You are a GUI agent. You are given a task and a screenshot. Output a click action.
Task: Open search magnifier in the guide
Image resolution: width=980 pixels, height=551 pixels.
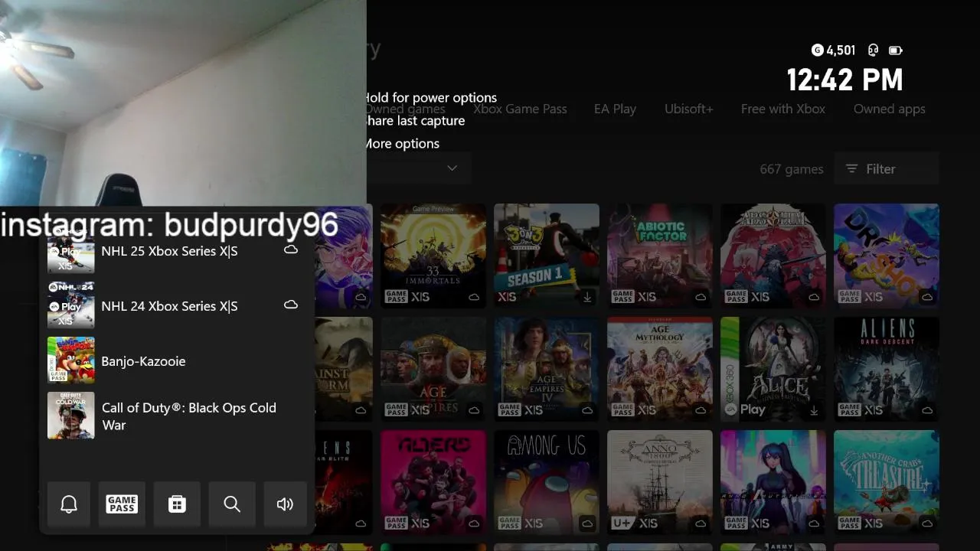[x=232, y=504]
